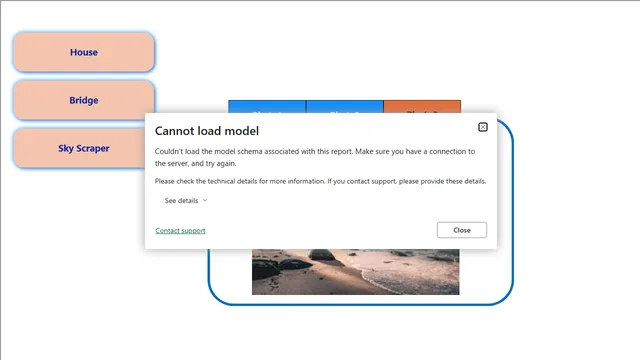Dismiss the dialog with the X icon

482,127
